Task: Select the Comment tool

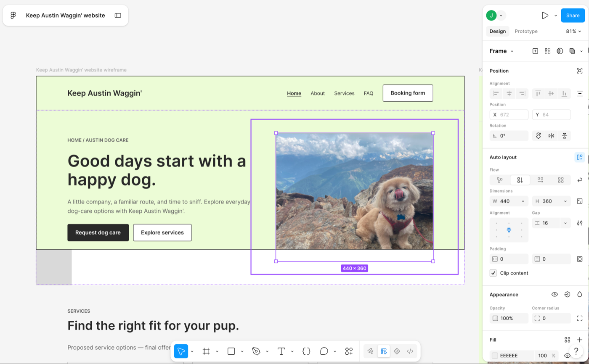Action: coord(324,351)
